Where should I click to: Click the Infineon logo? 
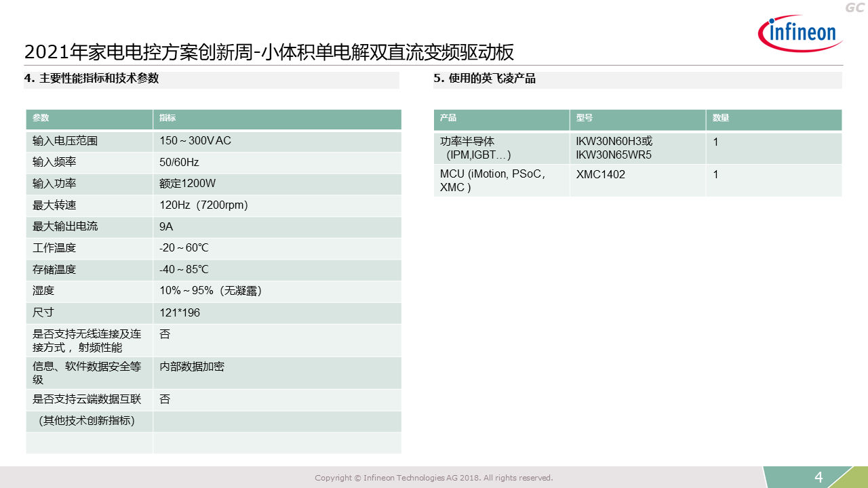click(800, 33)
